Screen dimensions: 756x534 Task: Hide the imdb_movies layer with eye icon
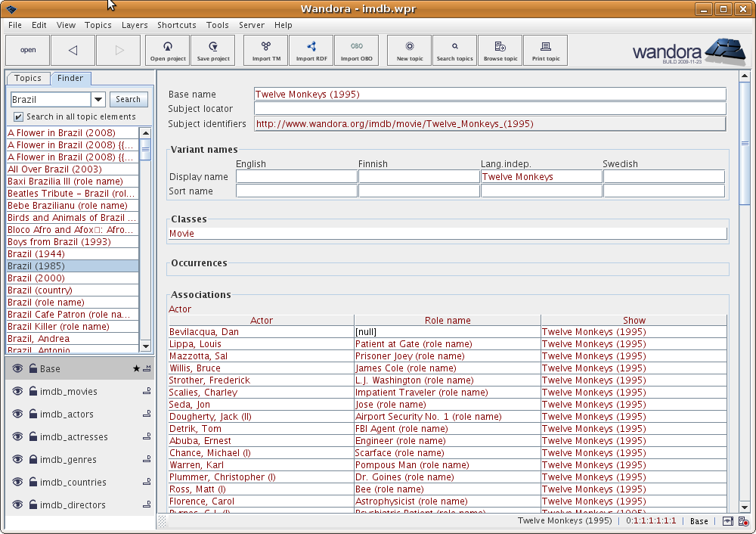click(18, 392)
